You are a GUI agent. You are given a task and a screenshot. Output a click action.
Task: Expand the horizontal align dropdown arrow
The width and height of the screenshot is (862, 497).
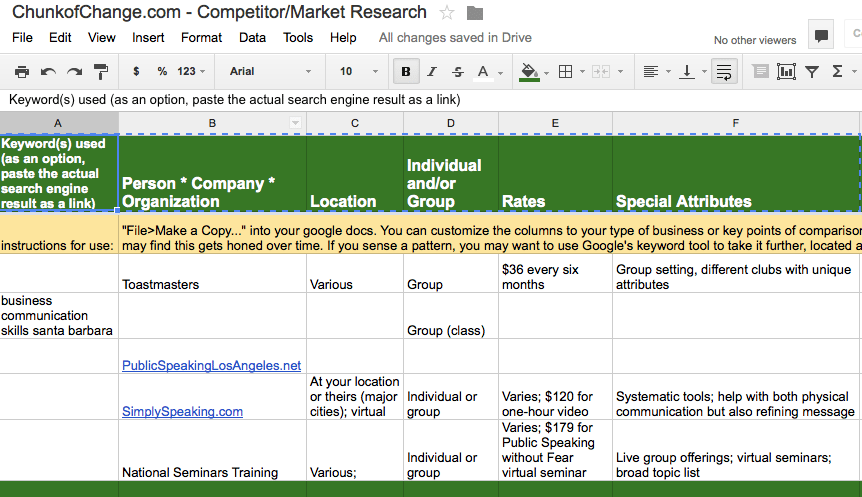[x=668, y=71]
